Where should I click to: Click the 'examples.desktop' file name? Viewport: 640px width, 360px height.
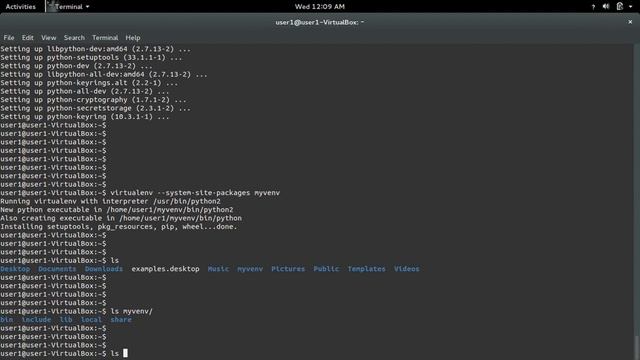165,269
